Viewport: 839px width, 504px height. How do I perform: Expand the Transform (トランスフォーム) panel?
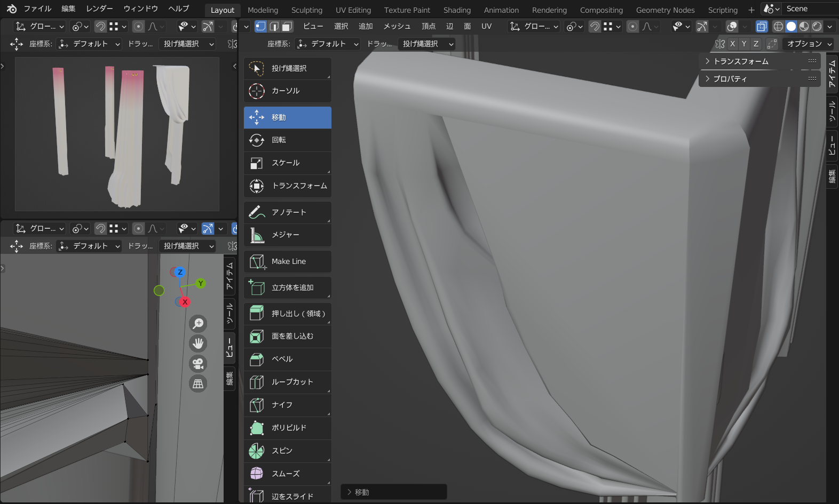coord(741,61)
